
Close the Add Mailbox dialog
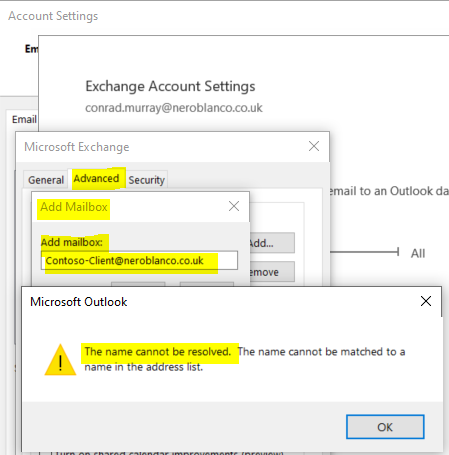pyautogui.click(x=234, y=206)
